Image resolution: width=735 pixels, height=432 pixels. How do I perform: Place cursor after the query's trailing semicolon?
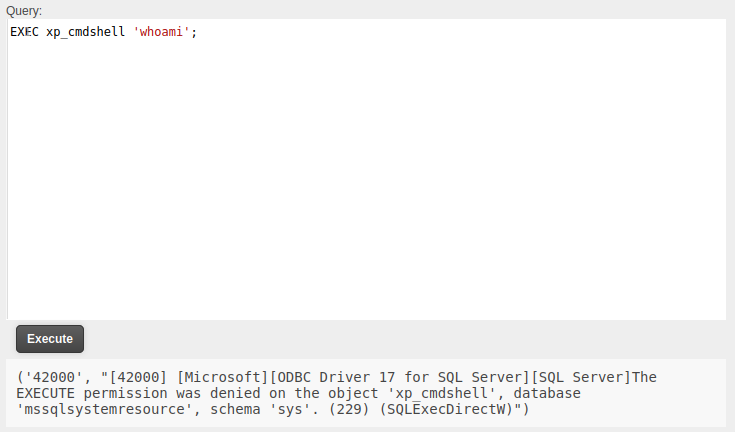tap(197, 32)
